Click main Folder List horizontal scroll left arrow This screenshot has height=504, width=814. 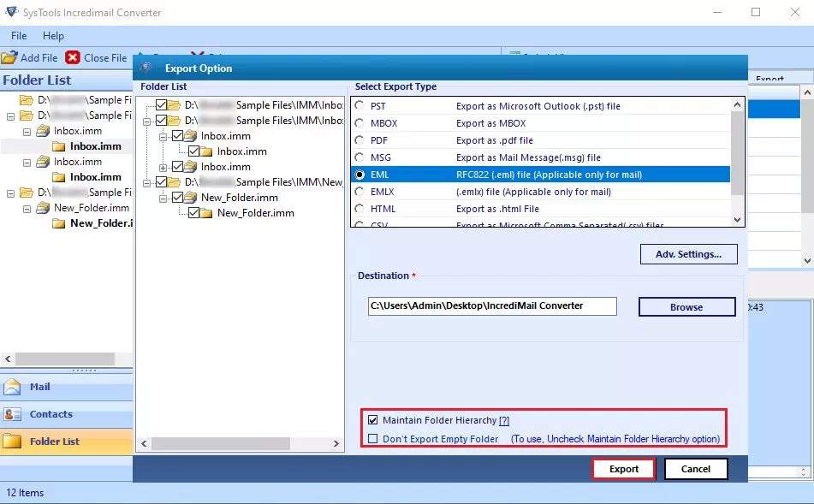(x=8, y=359)
